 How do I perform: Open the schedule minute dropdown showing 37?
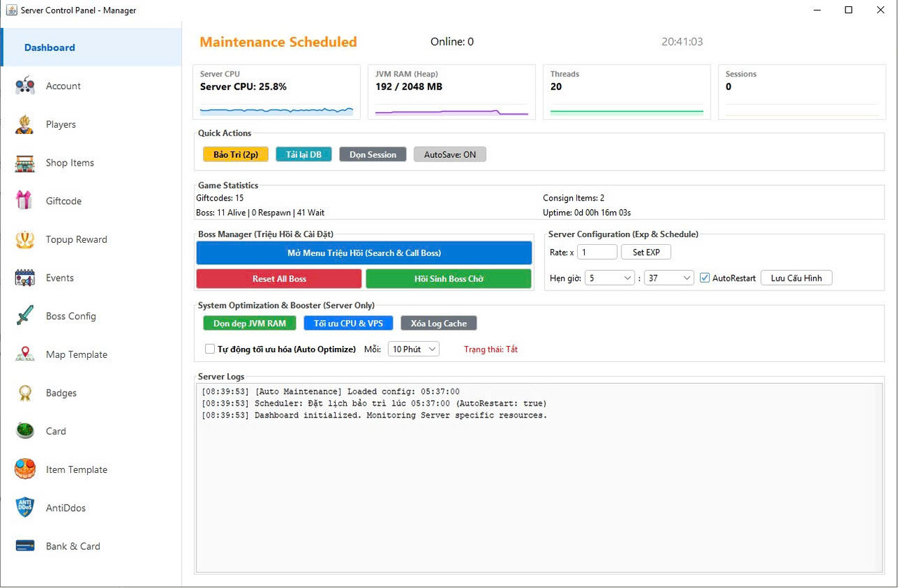[669, 278]
